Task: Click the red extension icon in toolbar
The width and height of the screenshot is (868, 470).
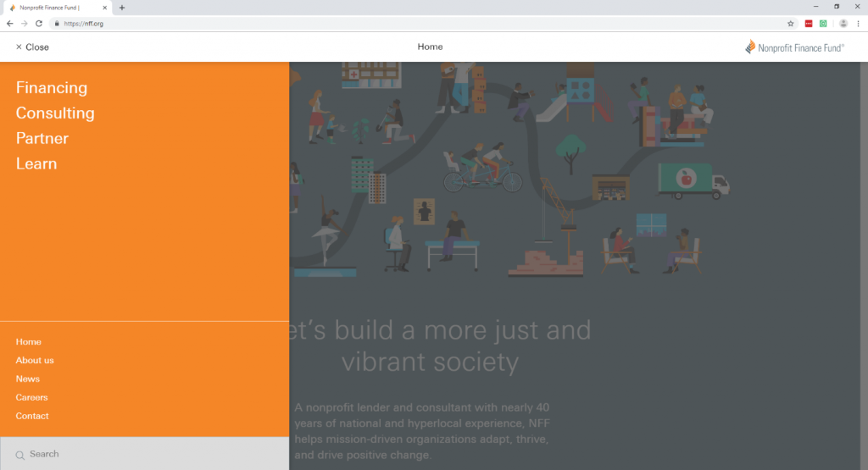Action: pyautogui.click(x=809, y=24)
